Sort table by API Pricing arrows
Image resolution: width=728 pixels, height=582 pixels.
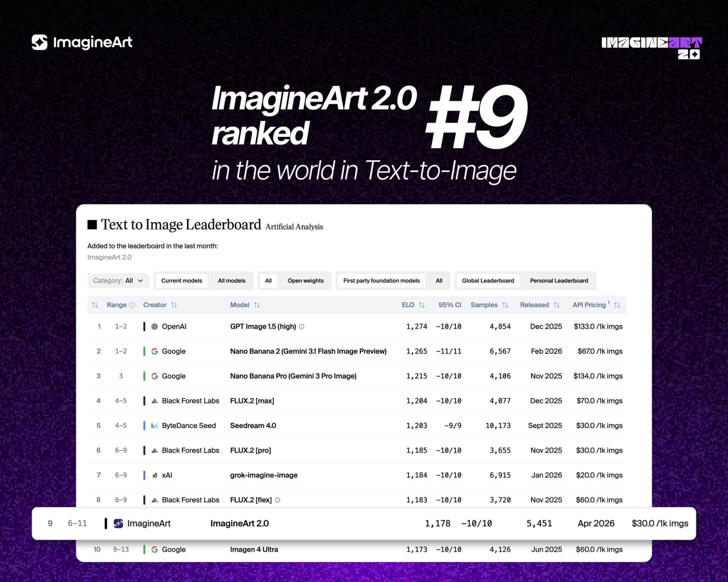617,305
